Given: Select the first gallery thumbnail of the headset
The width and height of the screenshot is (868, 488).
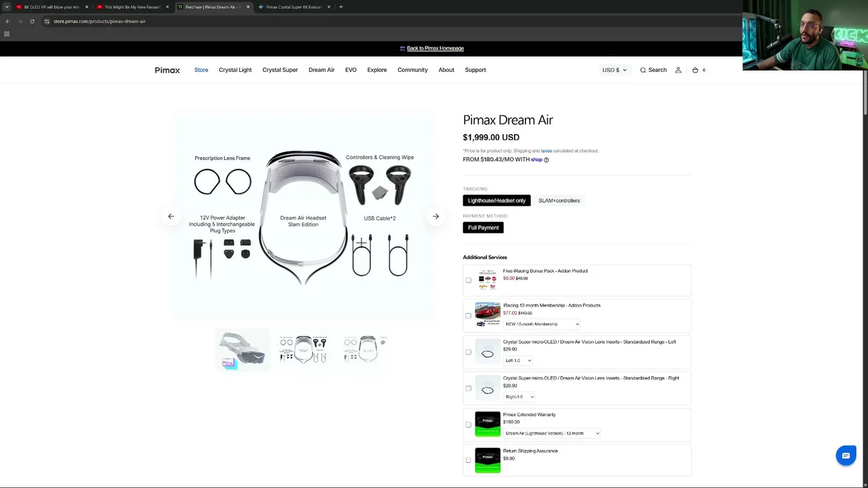Looking at the screenshot, I should coord(242,350).
